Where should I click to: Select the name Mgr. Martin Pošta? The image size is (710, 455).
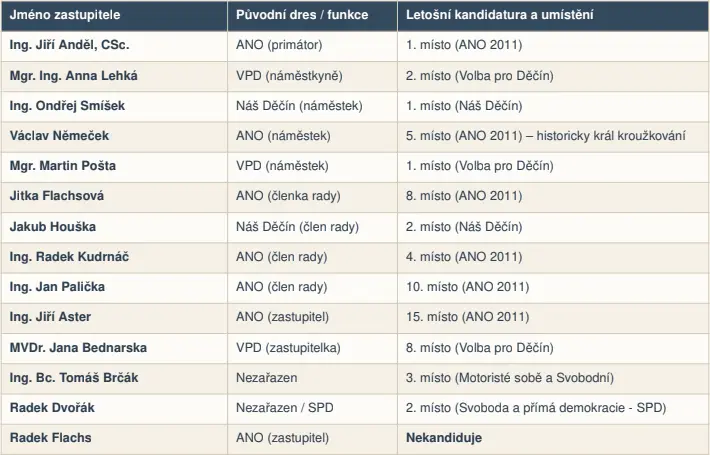pyautogui.click(x=62, y=166)
